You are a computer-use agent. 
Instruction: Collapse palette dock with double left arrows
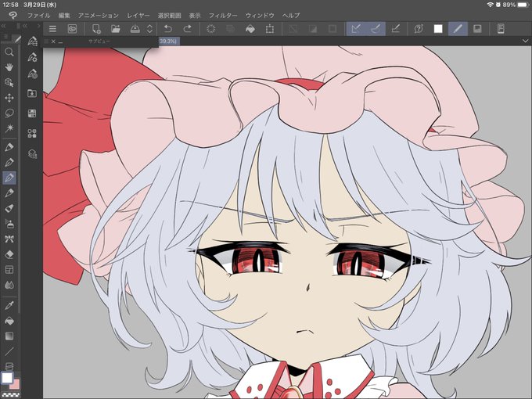[3, 26]
